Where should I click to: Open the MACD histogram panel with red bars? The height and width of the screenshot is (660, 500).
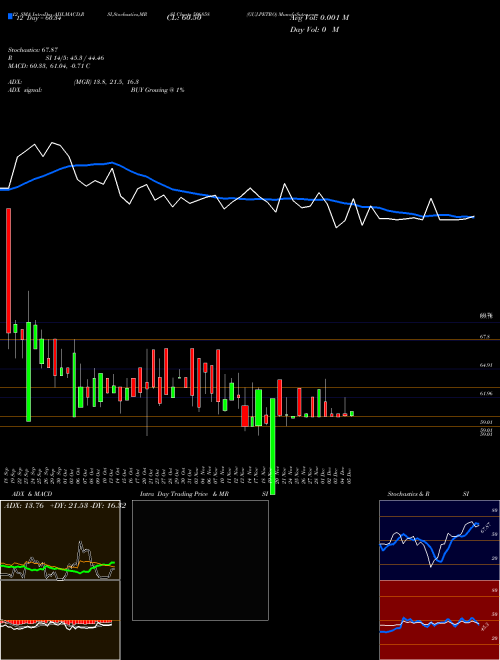point(60,620)
